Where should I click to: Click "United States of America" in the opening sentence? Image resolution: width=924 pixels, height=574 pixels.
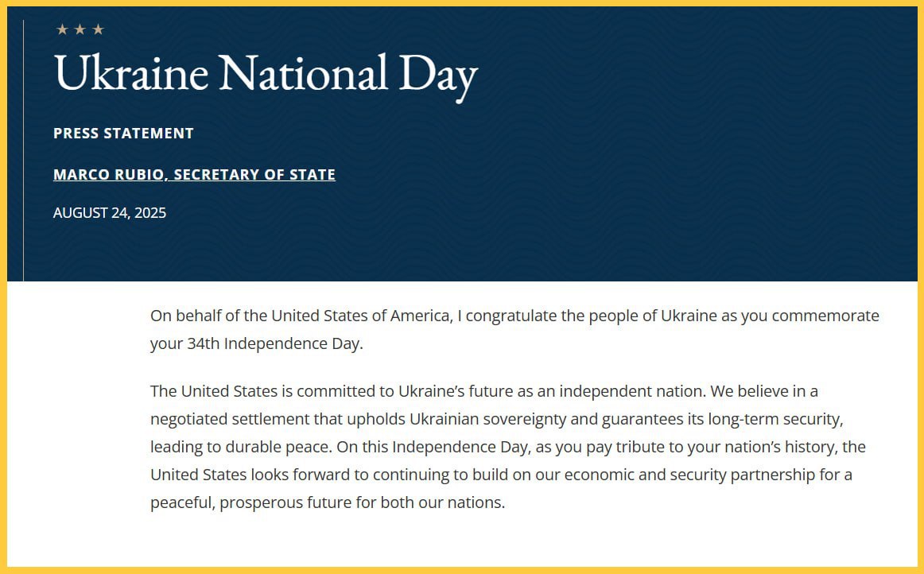360,316
